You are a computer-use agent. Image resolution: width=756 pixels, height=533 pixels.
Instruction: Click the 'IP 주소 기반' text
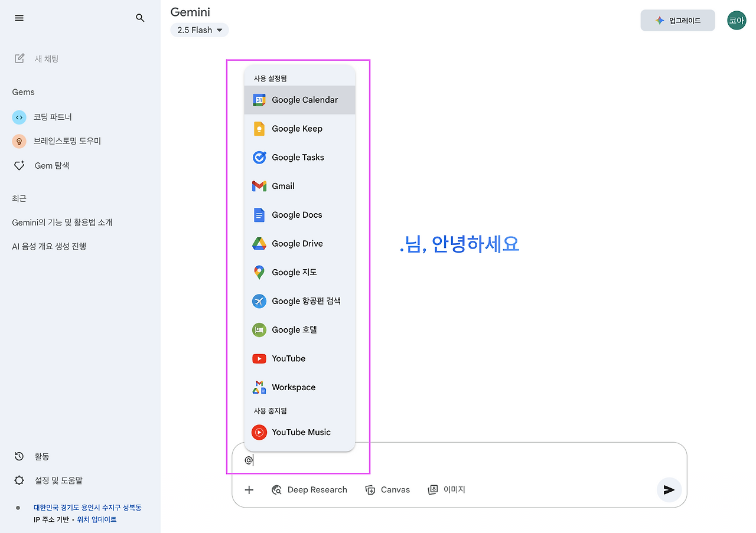pos(51,519)
